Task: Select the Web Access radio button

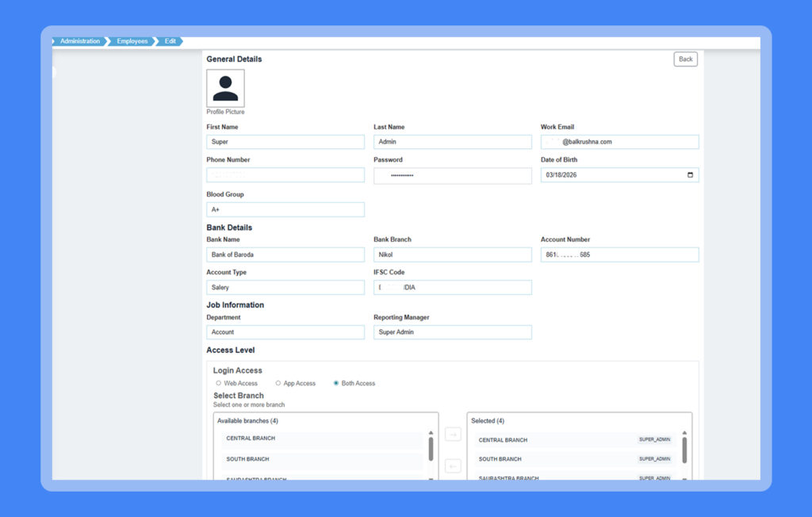Action: tap(219, 383)
